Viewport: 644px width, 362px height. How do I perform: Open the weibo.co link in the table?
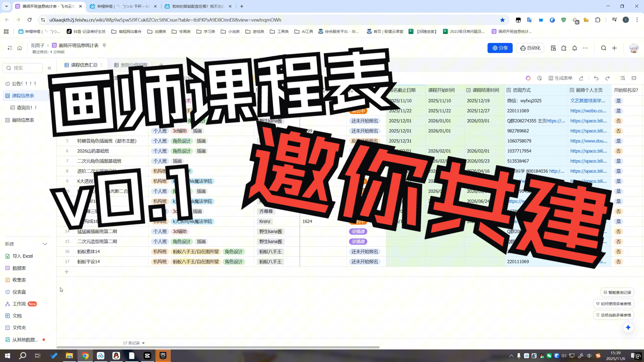click(x=588, y=111)
